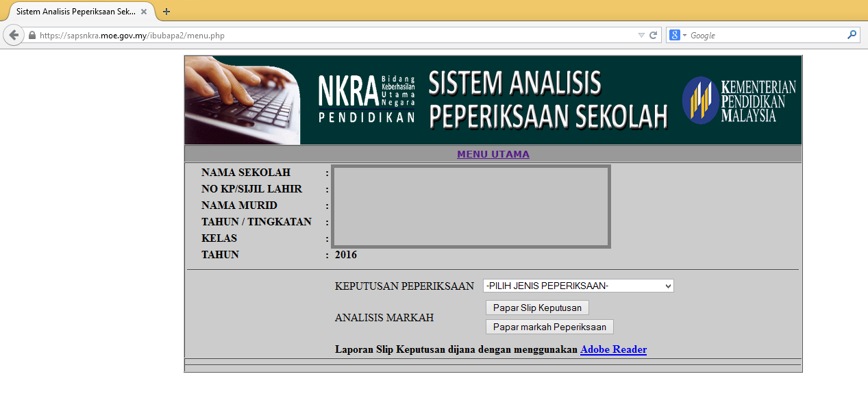This screenshot has height=411, width=868.
Task: Open a new tab with plus button
Action: tap(166, 12)
